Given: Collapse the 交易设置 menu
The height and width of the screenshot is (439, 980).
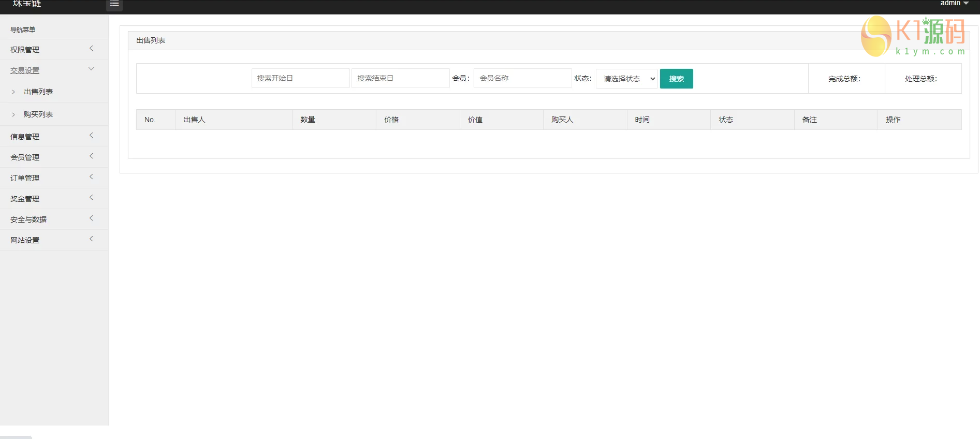Looking at the screenshot, I should tap(54, 70).
